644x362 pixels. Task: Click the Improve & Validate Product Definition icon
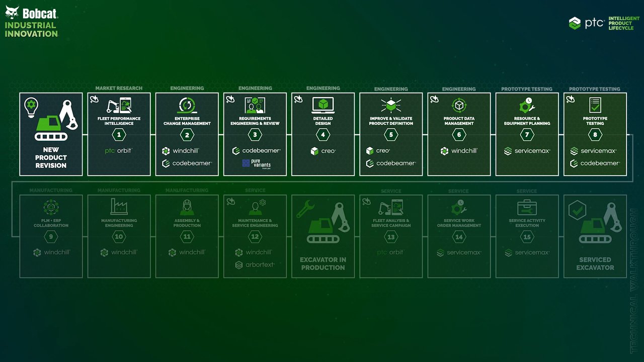click(x=391, y=105)
